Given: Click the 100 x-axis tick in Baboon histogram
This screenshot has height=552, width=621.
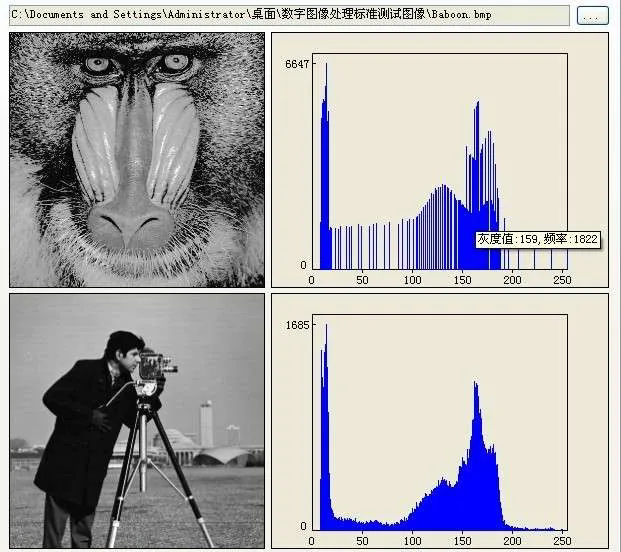Looking at the screenshot, I should 412,281.
